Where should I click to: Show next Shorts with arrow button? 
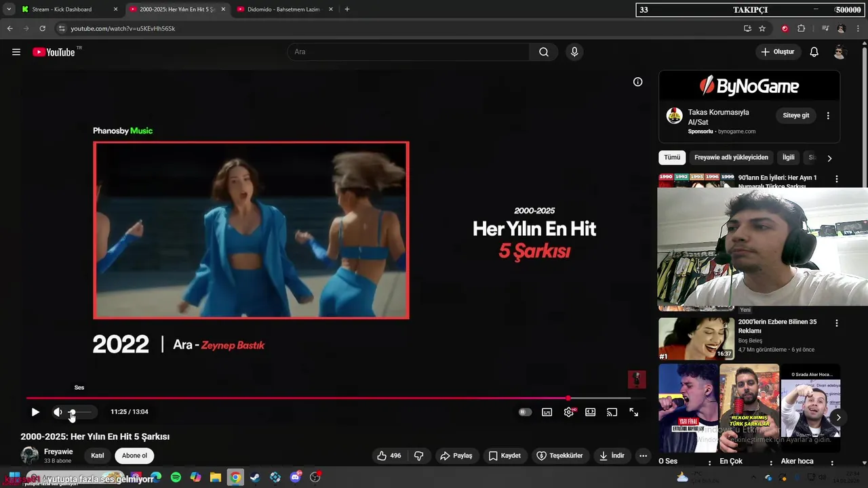pos(838,418)
